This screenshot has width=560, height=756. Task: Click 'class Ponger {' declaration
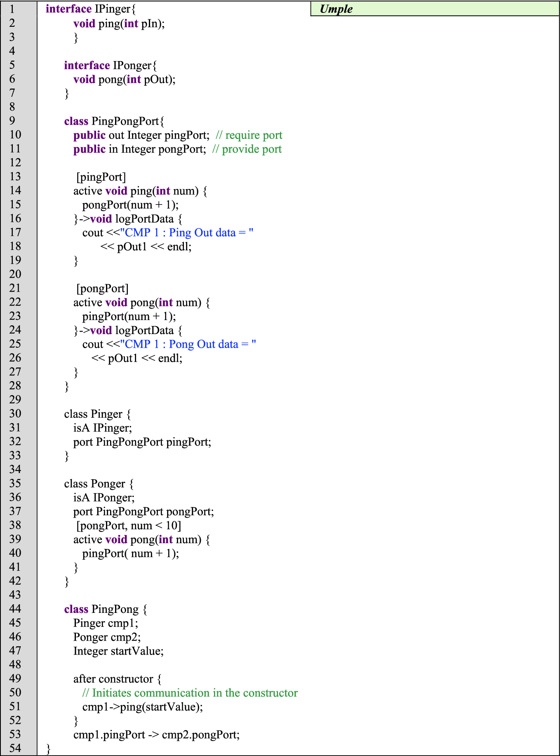pos(99,484)
